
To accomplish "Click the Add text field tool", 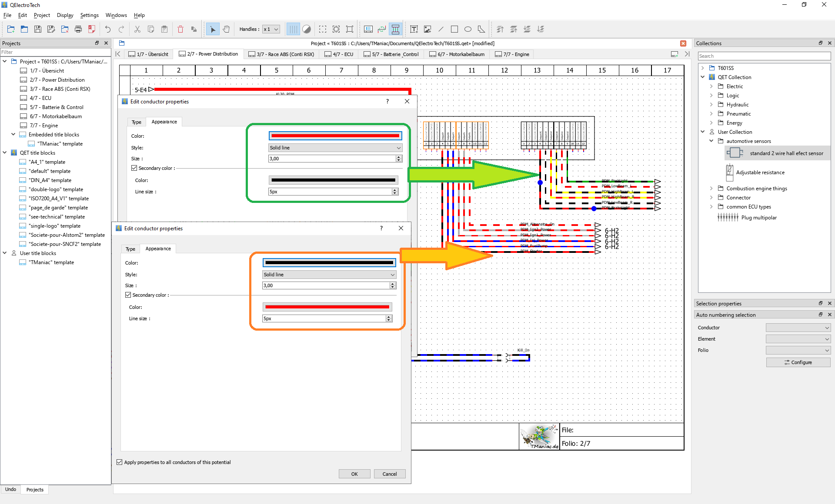I will pyautogui.click(x=414, y=29).
